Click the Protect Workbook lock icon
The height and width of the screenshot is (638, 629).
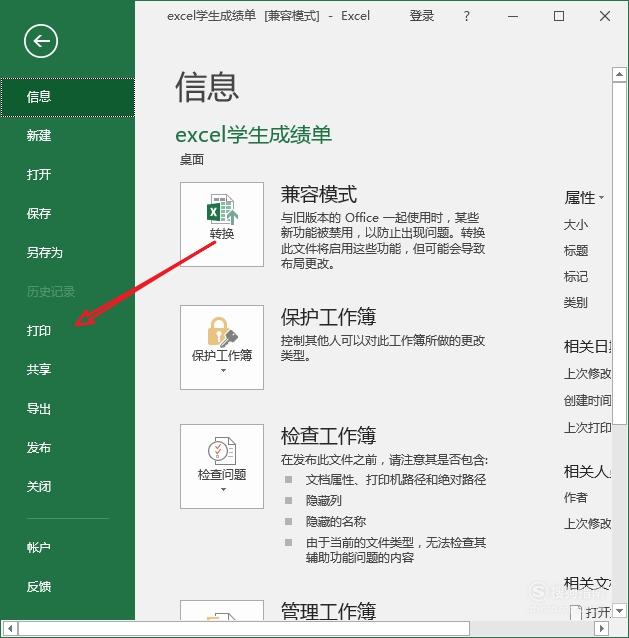(222, 332)
